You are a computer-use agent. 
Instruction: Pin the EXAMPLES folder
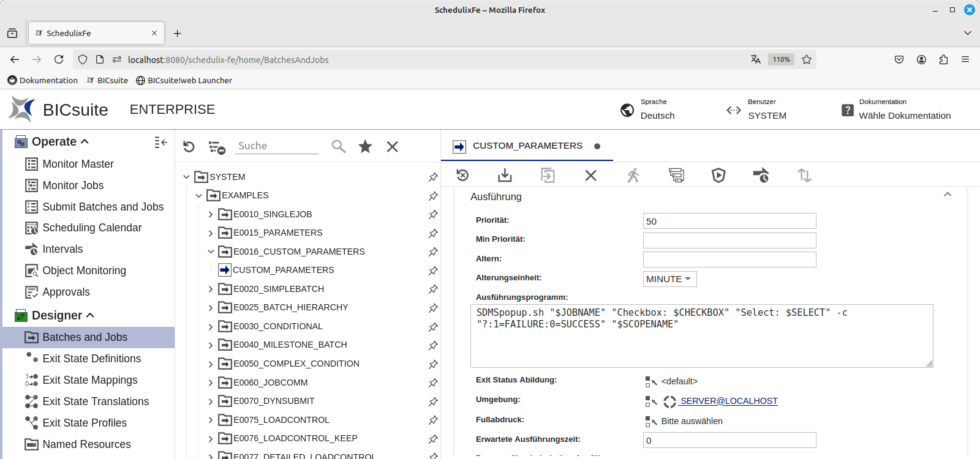click(x=433, y=196)
